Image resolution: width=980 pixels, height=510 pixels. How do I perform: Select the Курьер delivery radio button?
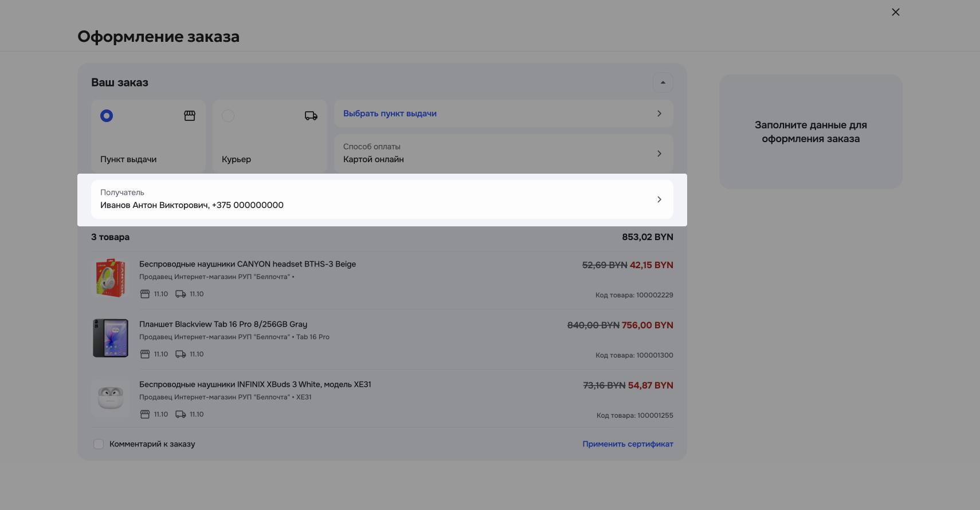point(228,116)
